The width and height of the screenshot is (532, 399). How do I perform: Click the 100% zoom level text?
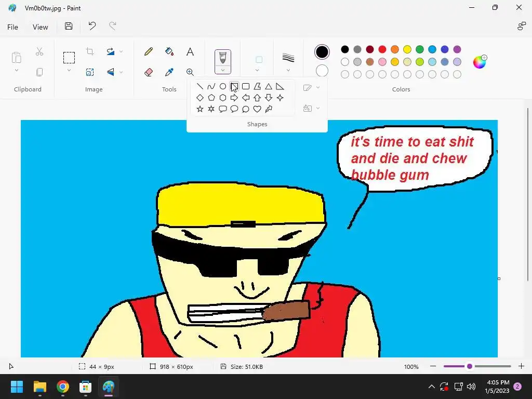[x=411, y=366]
